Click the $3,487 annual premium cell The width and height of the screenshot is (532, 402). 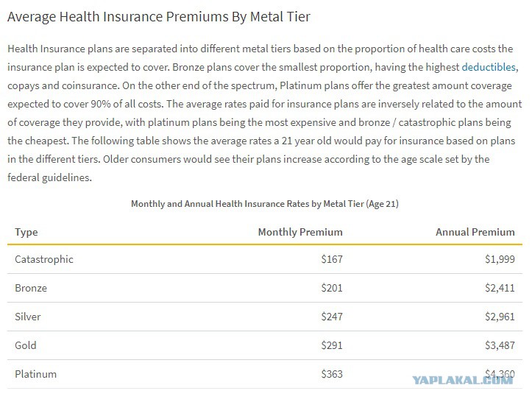(500, 345)
